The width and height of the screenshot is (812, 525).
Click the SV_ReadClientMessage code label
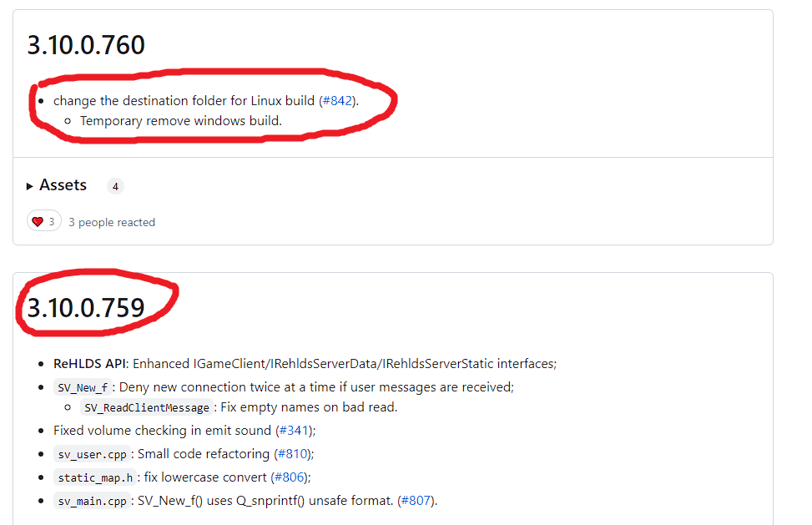[147, 407]
